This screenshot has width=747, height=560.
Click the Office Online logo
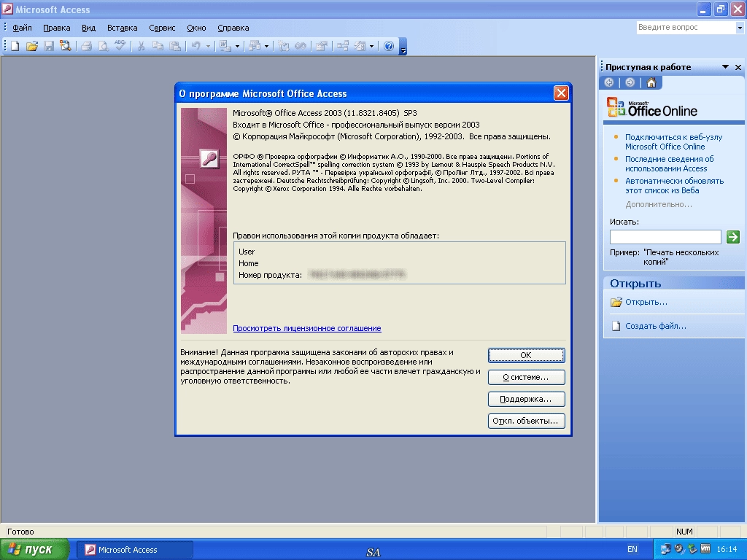[651, 108]
